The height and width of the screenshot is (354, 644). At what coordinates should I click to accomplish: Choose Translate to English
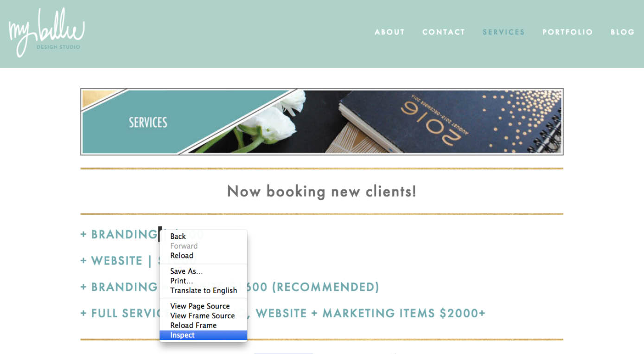coord(203,290)
